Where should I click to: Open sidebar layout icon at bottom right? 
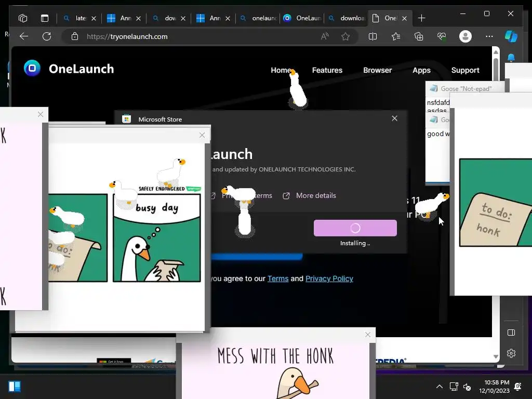511,332
